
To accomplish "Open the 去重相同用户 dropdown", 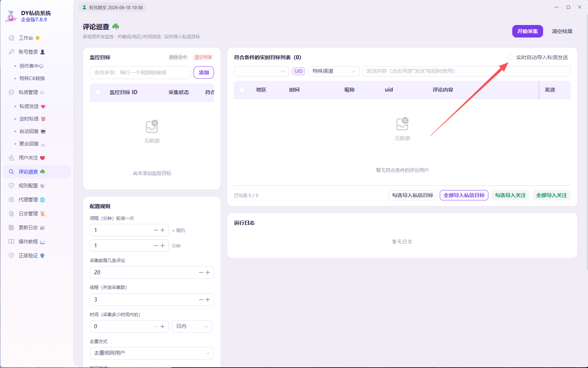I will click(x=152, y=353).
